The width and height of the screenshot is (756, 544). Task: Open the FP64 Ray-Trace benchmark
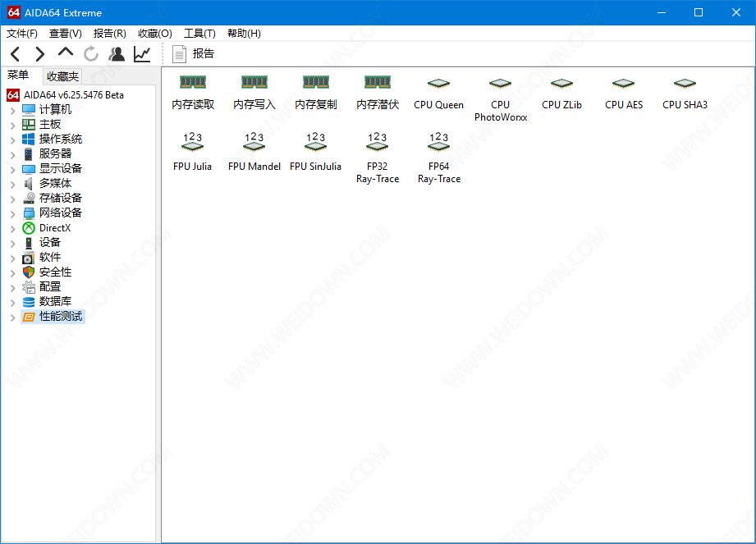pyautogui.click(x=439, y=158)
